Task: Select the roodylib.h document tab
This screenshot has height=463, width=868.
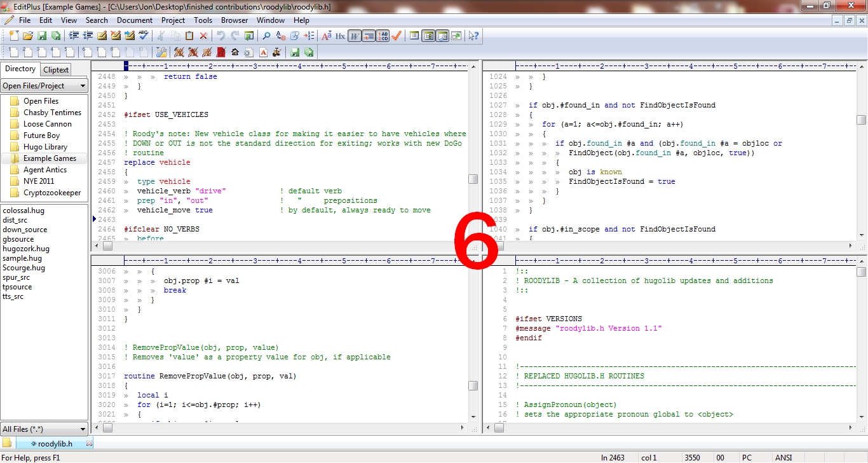Action: tap(55, 444)
